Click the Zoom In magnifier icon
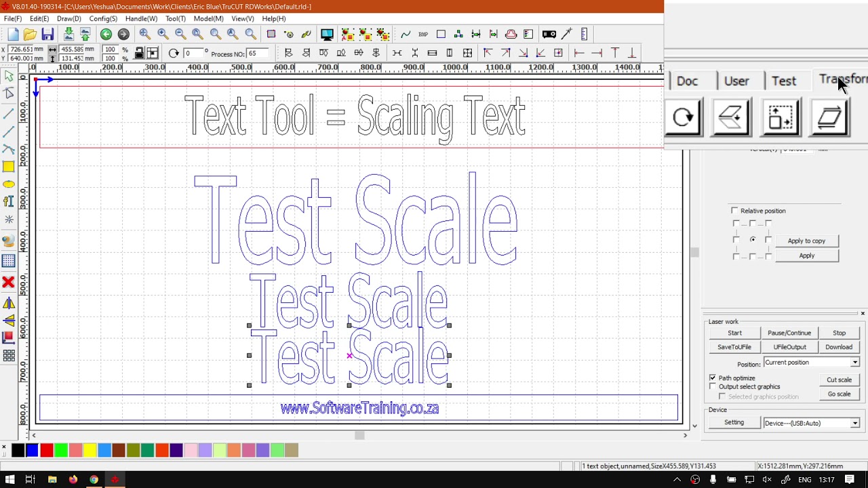Image resolution: width=868 pixels, height=488 pixels. pyautogui.click(x=163, y=35)
